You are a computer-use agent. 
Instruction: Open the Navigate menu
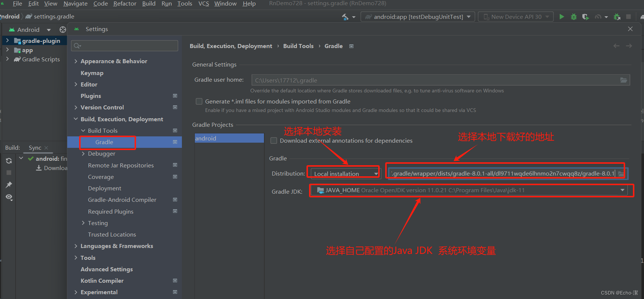pos(75,4)
